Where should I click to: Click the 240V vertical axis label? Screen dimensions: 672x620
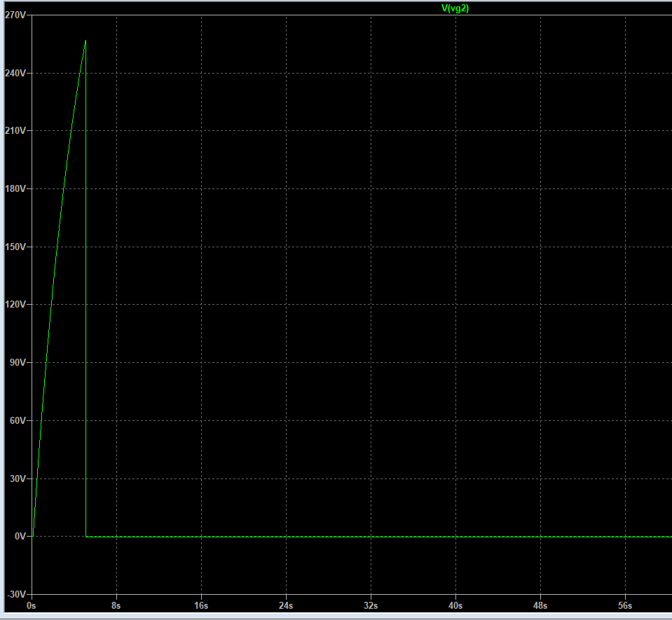[x=15, y=73]
